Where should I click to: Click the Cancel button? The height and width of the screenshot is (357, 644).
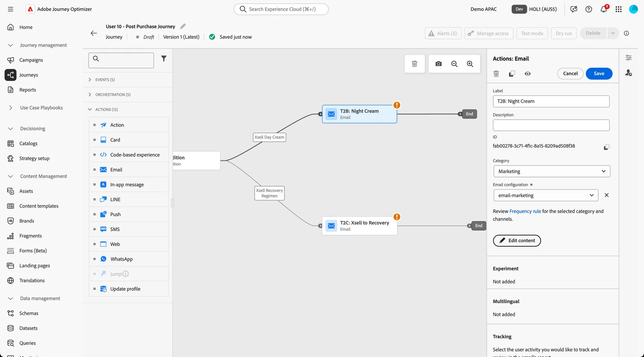570,73
